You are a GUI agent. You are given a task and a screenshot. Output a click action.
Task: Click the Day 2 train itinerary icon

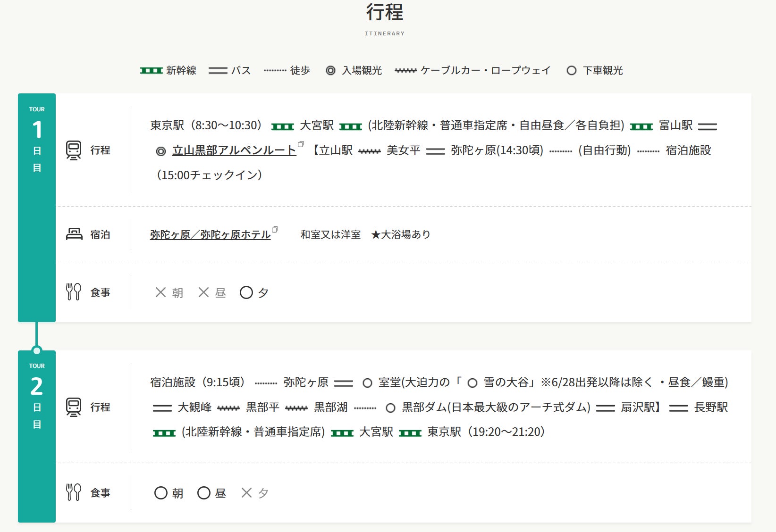[x=74, y=407]
